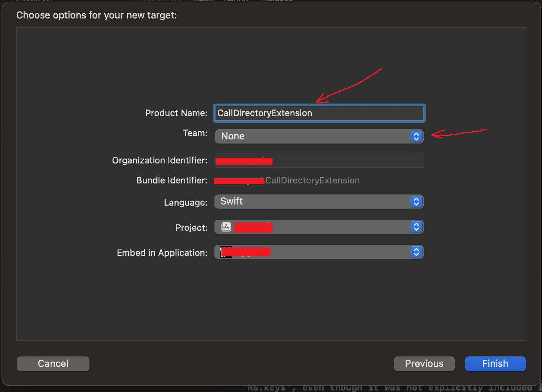Click the Finish button

click(x=495, y=364)
